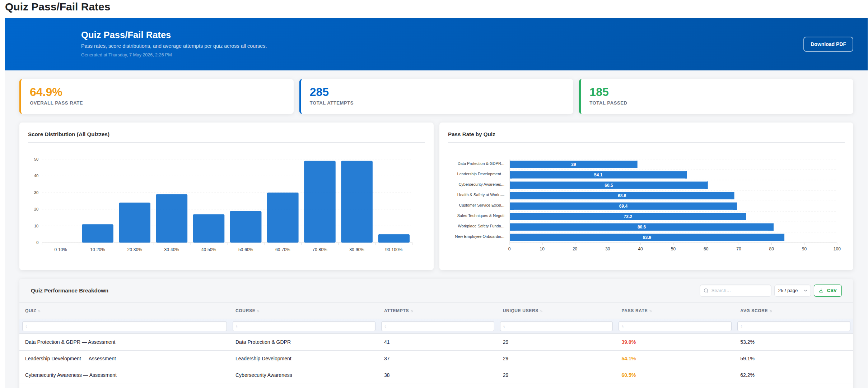Click the 39.0% pass rate cell
This screenshot has height=388, width=868.
[629, 342]
